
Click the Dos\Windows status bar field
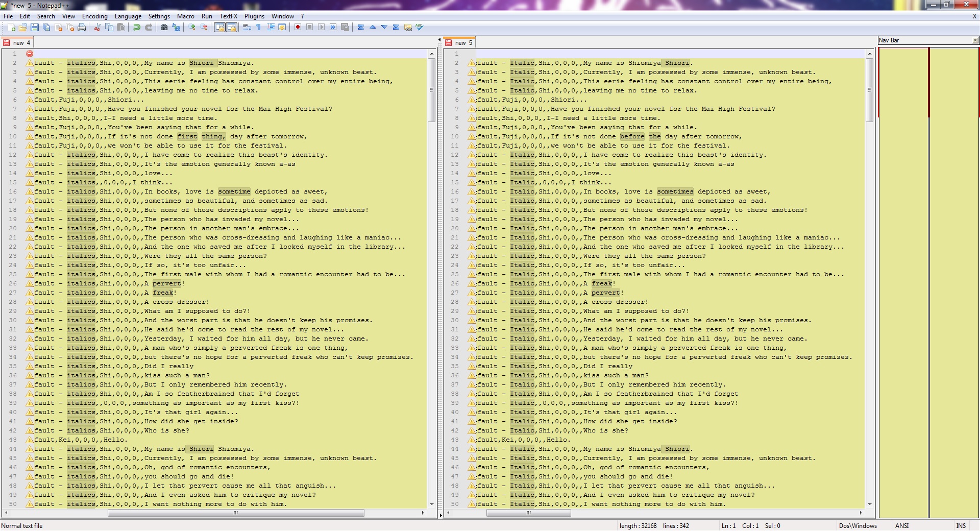[857, 526]
